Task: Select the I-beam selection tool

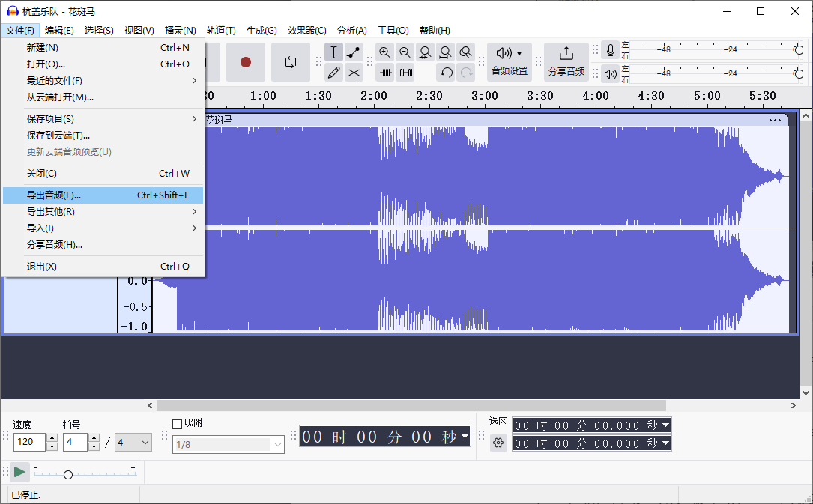Action: [334, 52]
